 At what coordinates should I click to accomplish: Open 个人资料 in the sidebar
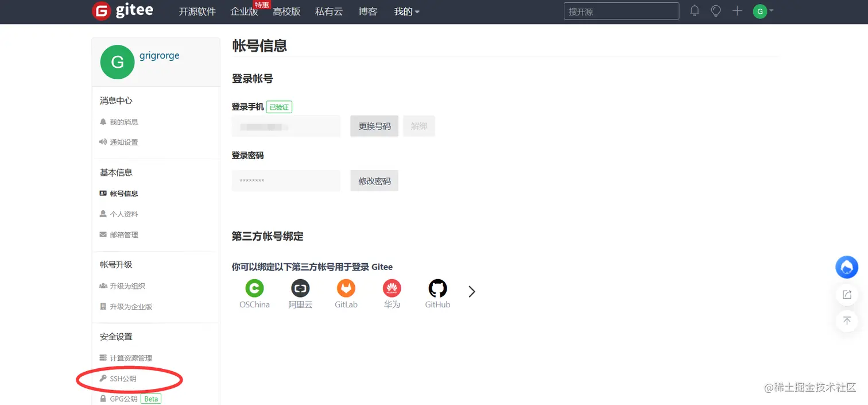point(119,214)
